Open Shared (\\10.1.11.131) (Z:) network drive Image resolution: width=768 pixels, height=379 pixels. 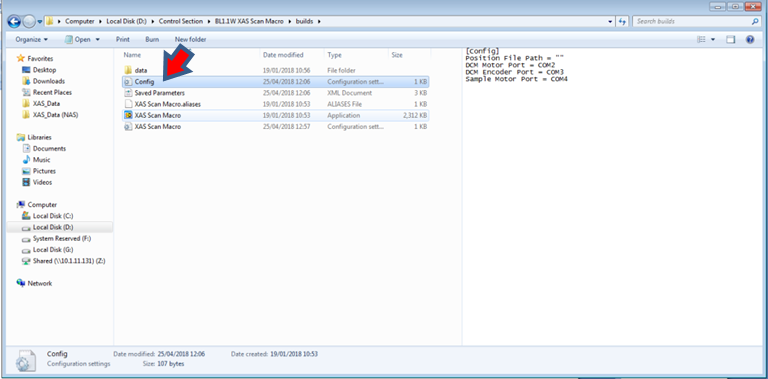point(69,261)
